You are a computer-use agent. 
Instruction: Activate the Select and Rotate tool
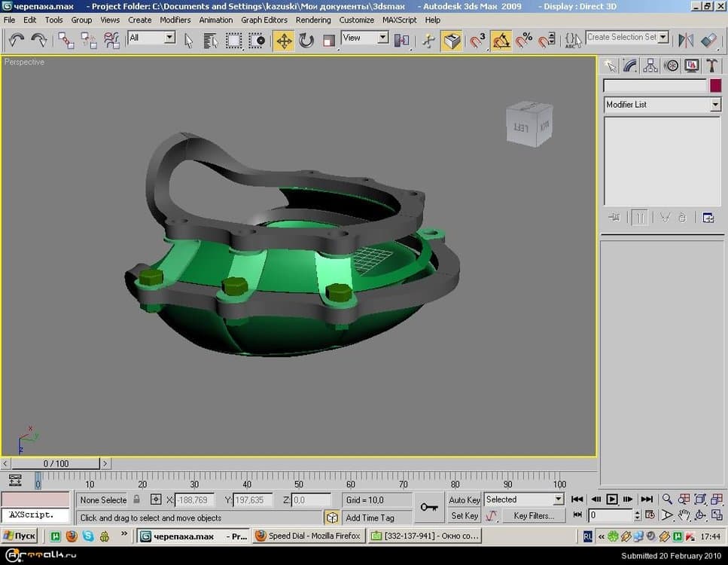[x=306, y=40]
